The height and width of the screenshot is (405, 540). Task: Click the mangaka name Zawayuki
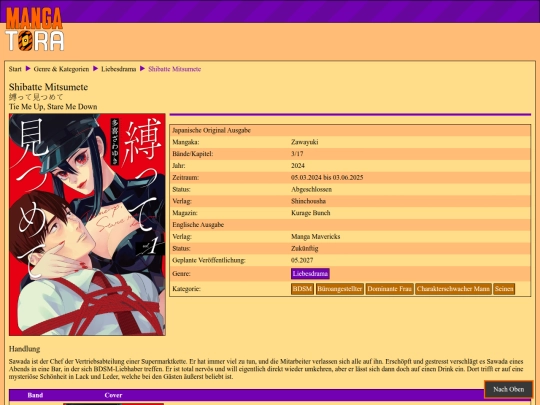coord(304,142)
